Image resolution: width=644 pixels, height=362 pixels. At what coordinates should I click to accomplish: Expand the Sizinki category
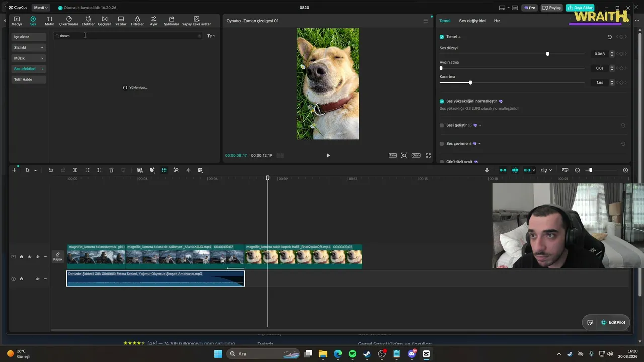pyautogui.click(x=29, y=47)
